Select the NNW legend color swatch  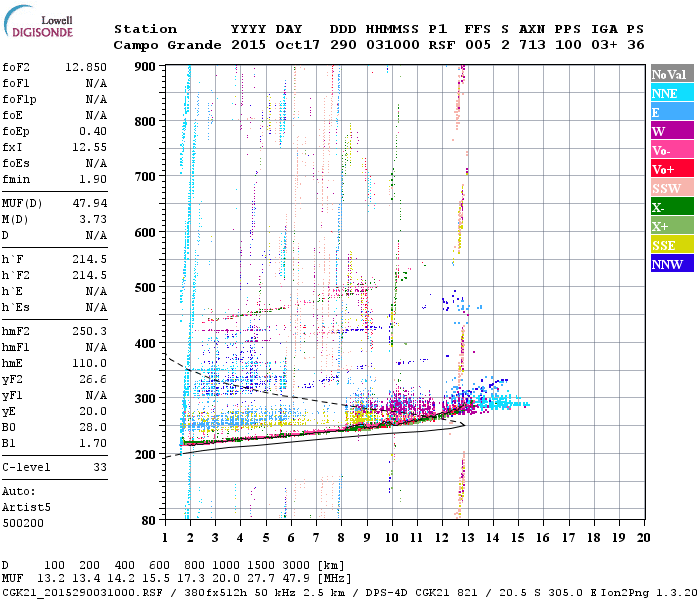click(x=672, y=263)
